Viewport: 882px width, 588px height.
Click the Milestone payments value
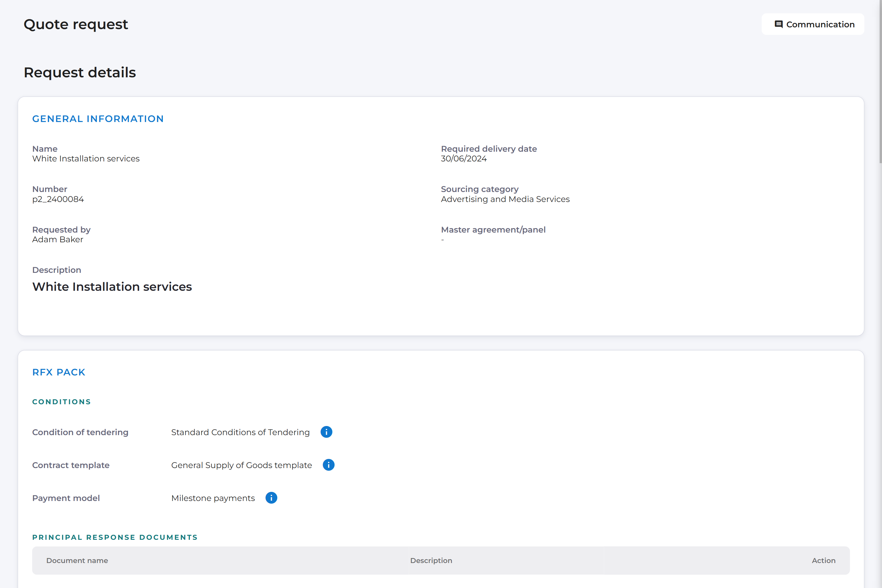point(213,498)
